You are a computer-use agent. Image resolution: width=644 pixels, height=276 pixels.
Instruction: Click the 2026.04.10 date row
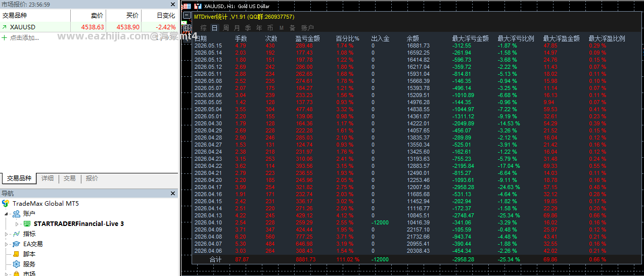[x=208, y=222]
